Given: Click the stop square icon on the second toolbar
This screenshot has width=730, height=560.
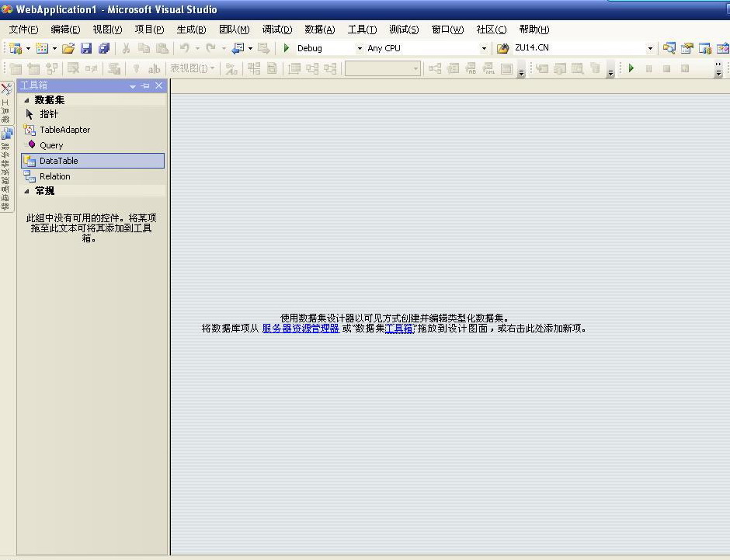Looking at the screenshot, I should pyautogui.click(x=666, y=68).
